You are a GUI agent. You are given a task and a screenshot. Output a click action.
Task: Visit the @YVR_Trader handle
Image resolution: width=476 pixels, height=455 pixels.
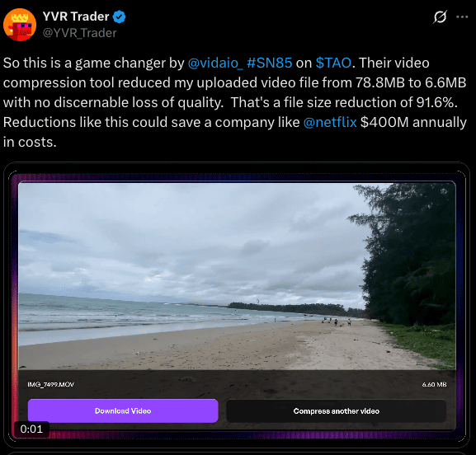pos(79,33)
